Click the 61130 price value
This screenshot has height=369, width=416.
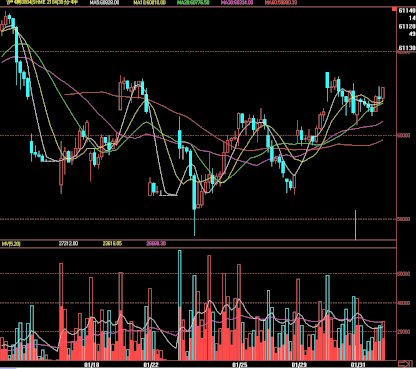click(x=407, y=48)
